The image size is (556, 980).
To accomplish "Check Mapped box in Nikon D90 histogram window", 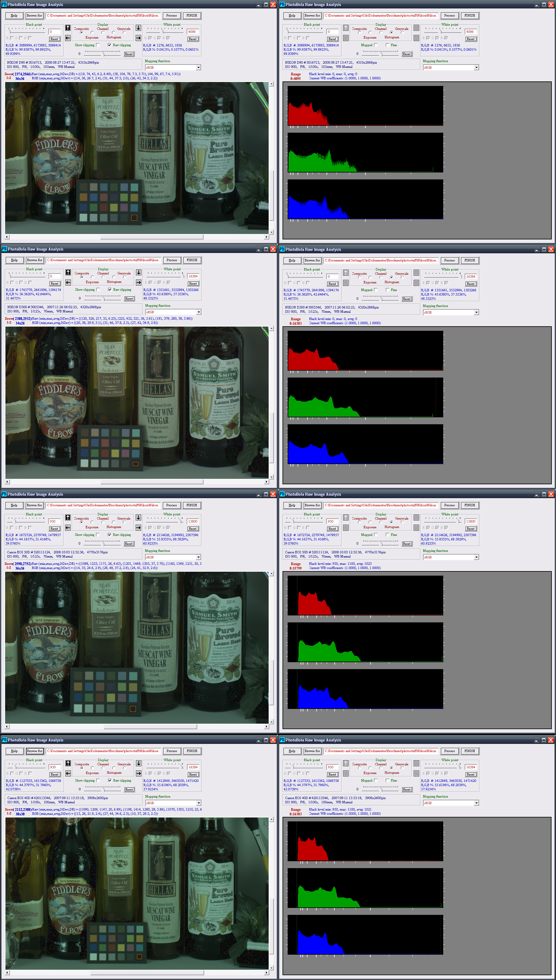I will point(376,45).
